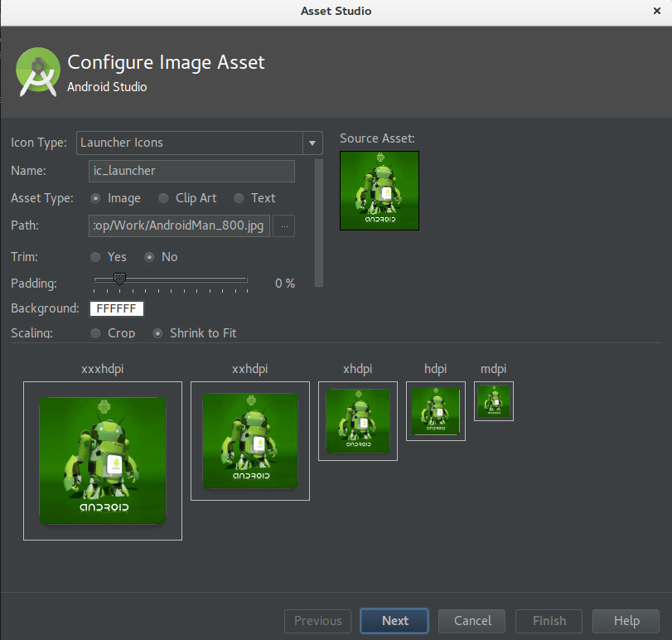
Task: Click the Source Asset preview image
Action: [380, 191]
